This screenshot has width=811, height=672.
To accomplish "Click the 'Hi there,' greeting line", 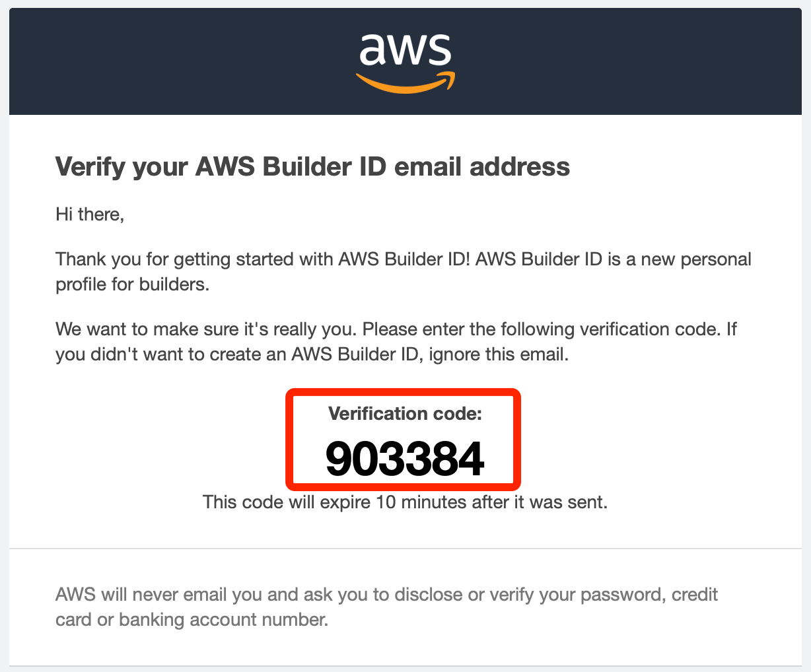I will point(90,215).
